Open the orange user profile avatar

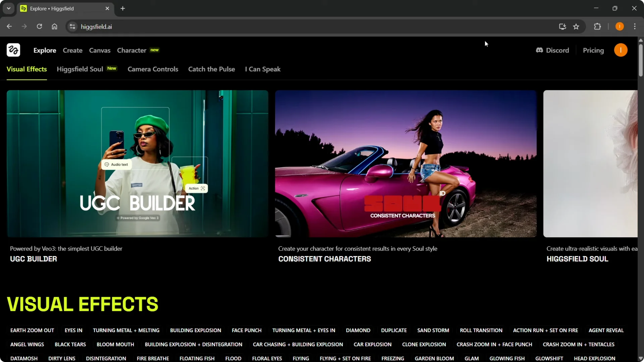coord(621,50)
